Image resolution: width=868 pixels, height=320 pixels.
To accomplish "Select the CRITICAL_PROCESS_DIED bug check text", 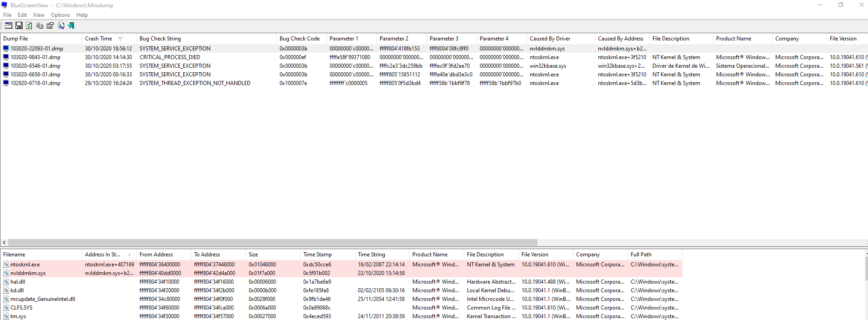I will [x=170, y=57].
